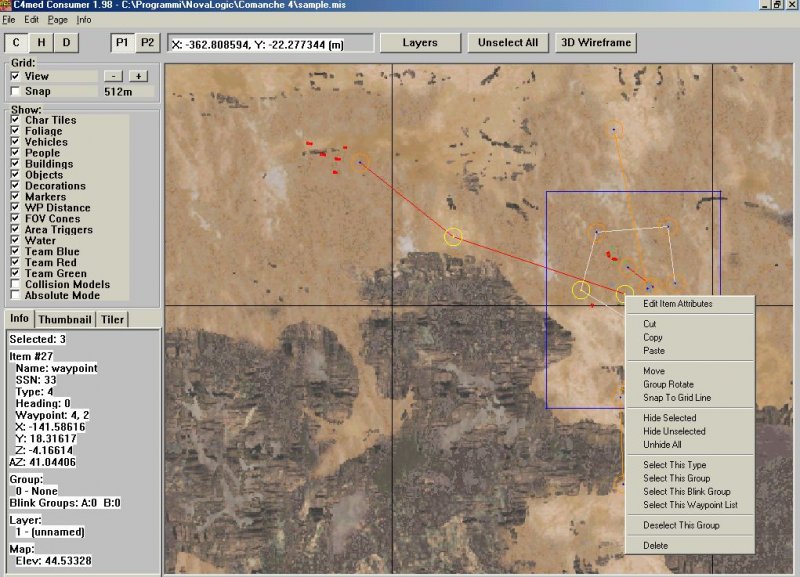This screenshot has height=577, width=800.
Task: Open the Thumbnail tab
Action: coord(66,319)
